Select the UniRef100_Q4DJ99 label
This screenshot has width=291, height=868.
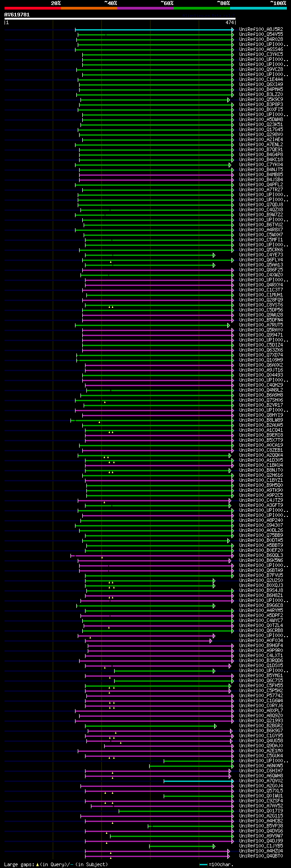[x=261, y=841]
